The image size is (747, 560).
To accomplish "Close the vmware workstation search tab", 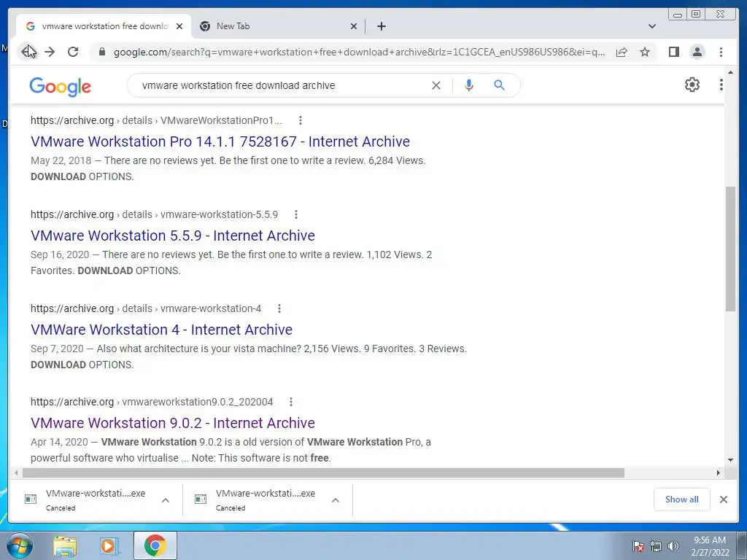I will coord(179,26).
